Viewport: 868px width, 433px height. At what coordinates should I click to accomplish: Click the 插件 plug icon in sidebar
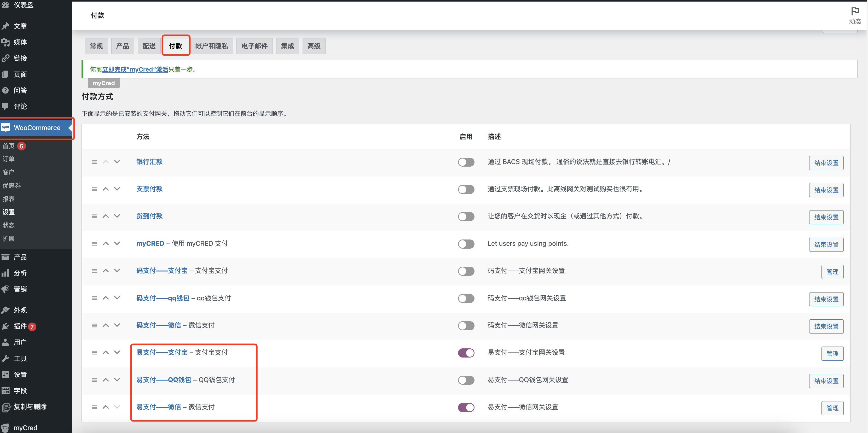click(x=5, y=326)
